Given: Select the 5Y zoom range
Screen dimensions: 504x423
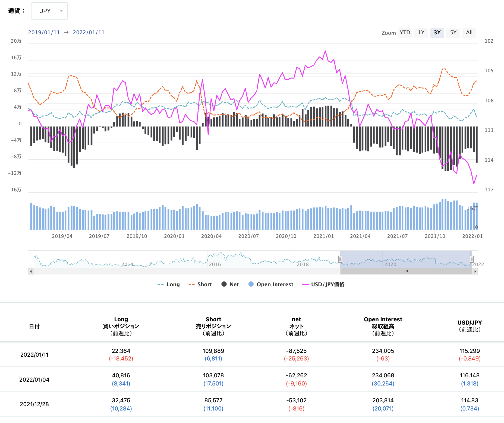Looking at the screenshot, I should pos(453,33).
